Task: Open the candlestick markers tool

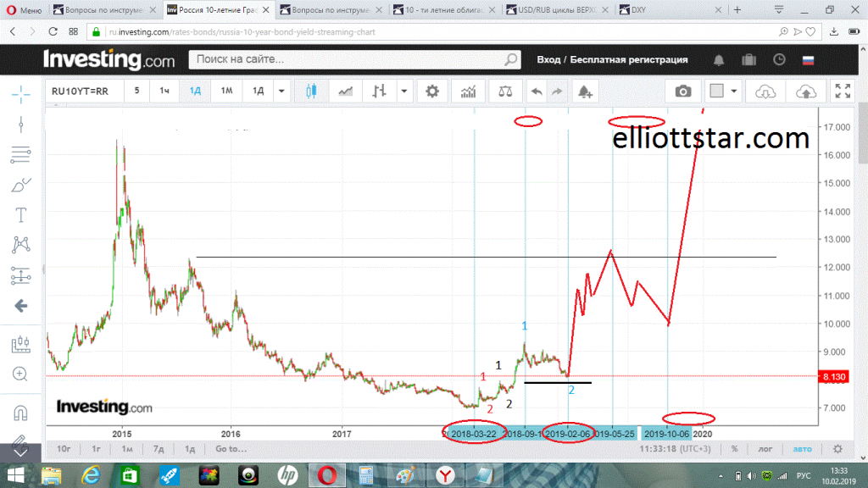Action: [x=20, y=344]
